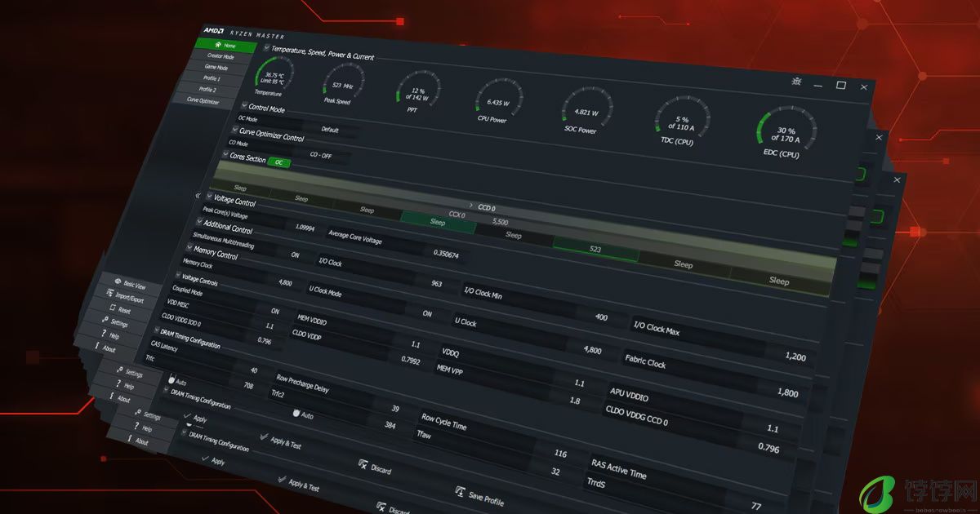This screenshot has height=514, width=980.
Task: Open the OC Mode Default dropdown
Action: point(330,130)
